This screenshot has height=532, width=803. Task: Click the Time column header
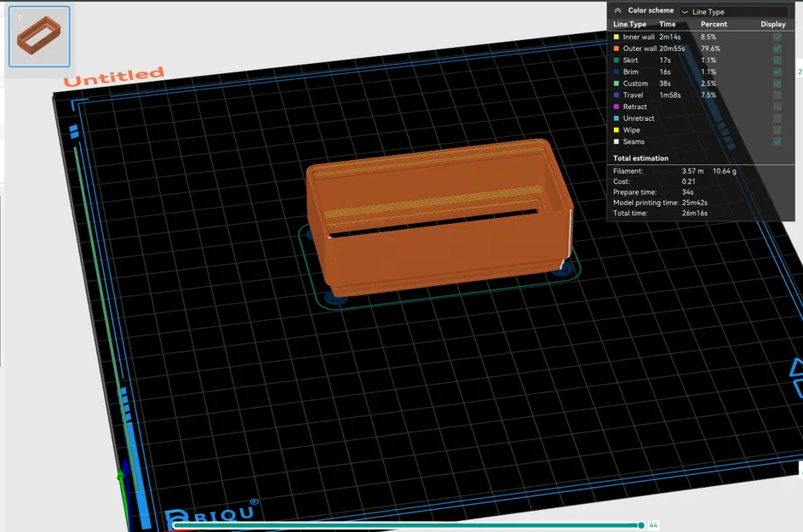pyautogui.click(x=667, y=25)
